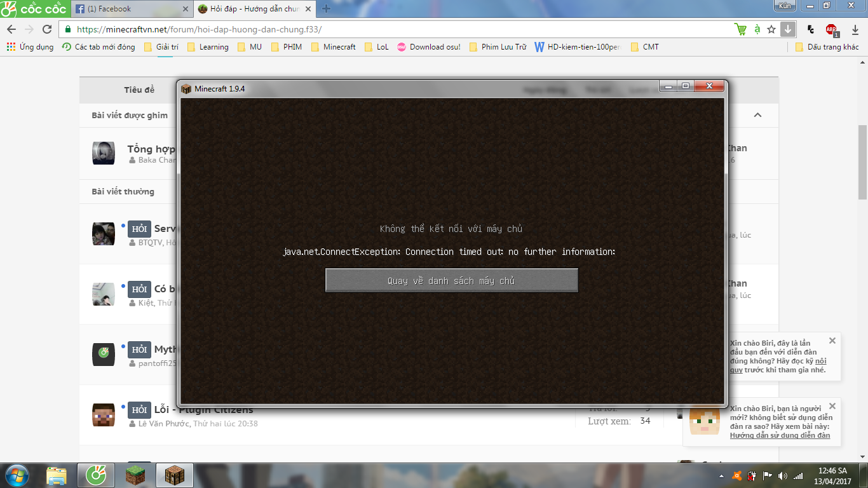
Task: Click the Minecraft grass block taskbar icon
Action: [135, 475]
